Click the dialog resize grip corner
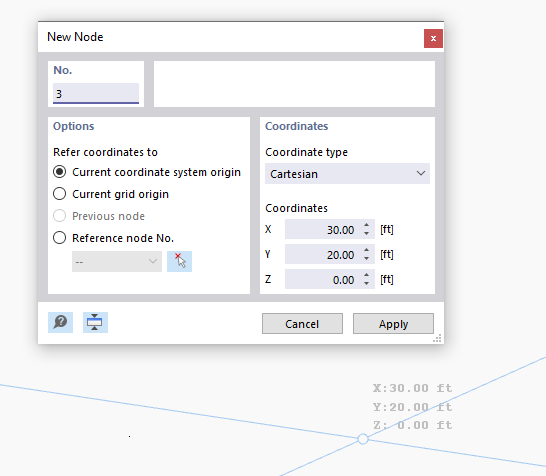Image resolution: width=546 pixels, height=476 pixels. (x=437, y=338)
